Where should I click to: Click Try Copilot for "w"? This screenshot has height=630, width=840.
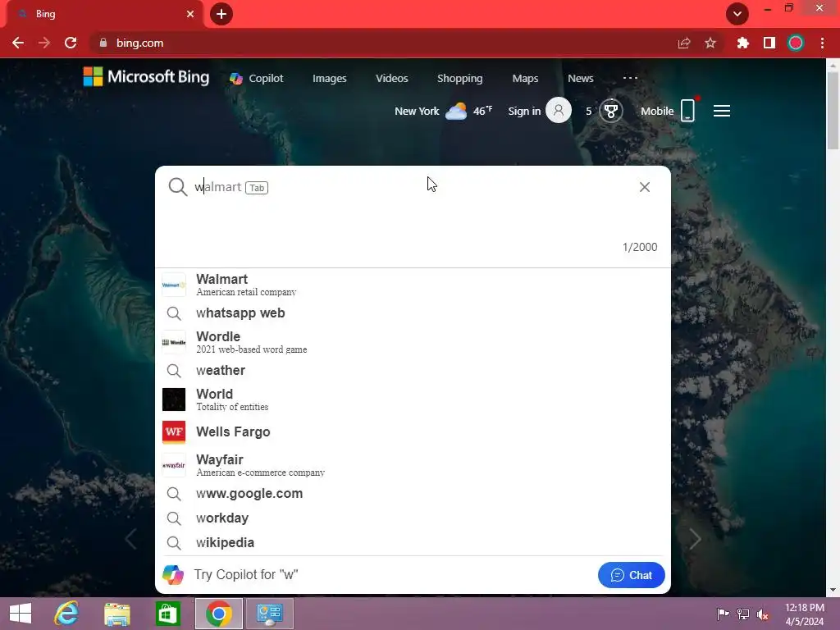coord(246,575)
